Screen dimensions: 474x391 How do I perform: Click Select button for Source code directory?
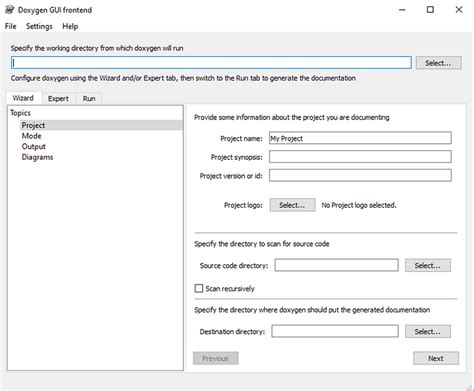[x=428, y=266]
